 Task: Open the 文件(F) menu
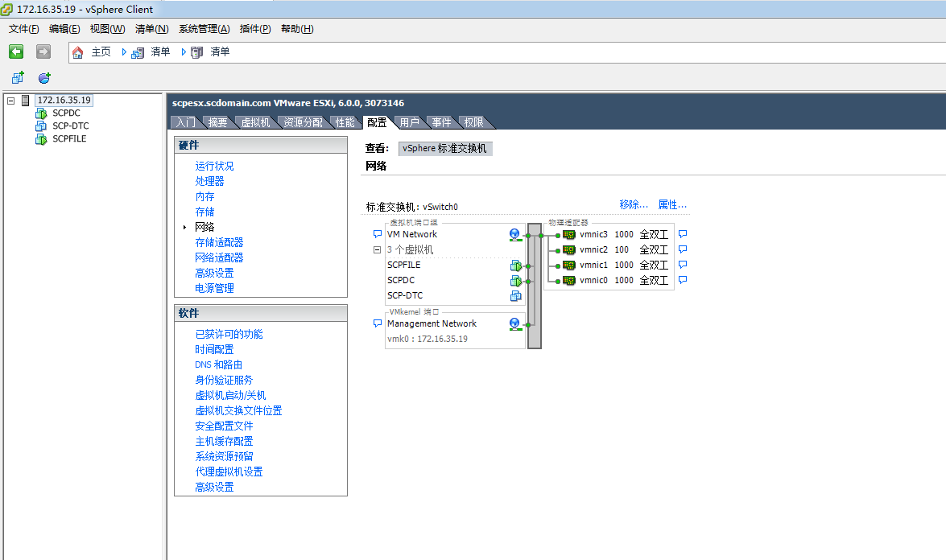(x=24, y=29)
